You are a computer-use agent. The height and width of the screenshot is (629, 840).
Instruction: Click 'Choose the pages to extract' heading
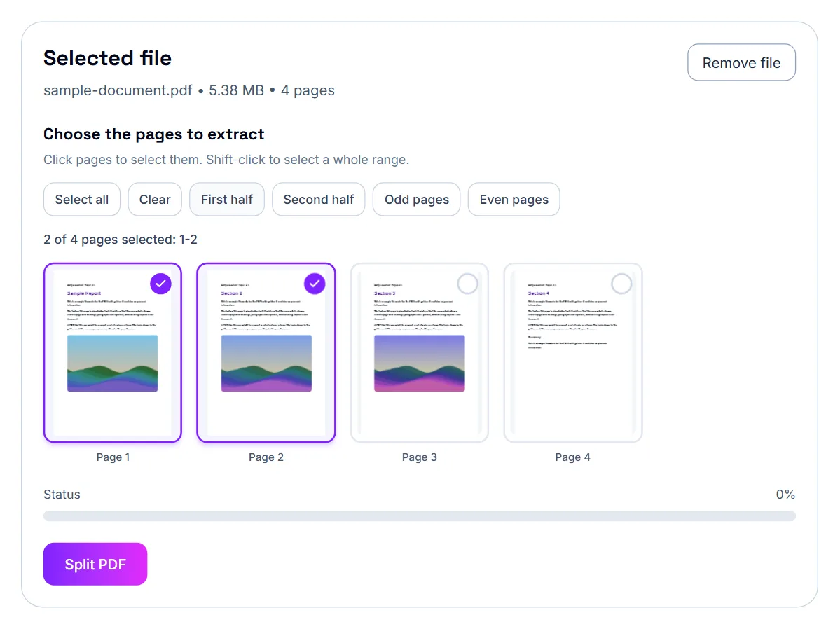(153, 134)
